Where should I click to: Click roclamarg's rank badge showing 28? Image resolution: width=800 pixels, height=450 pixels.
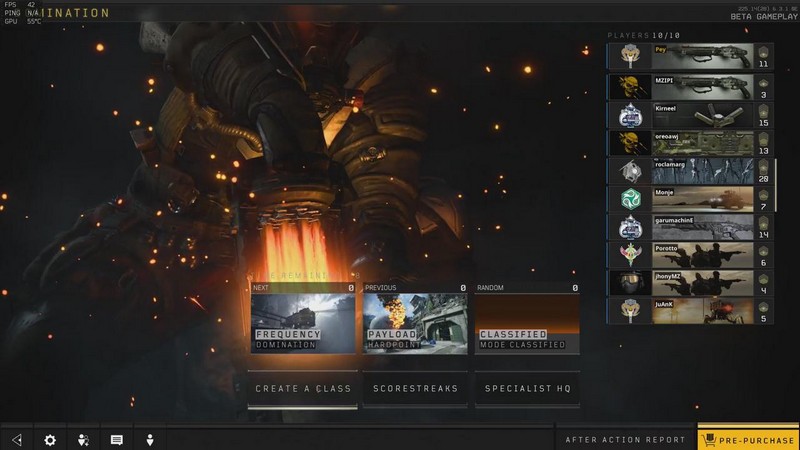tap(763, 170)
